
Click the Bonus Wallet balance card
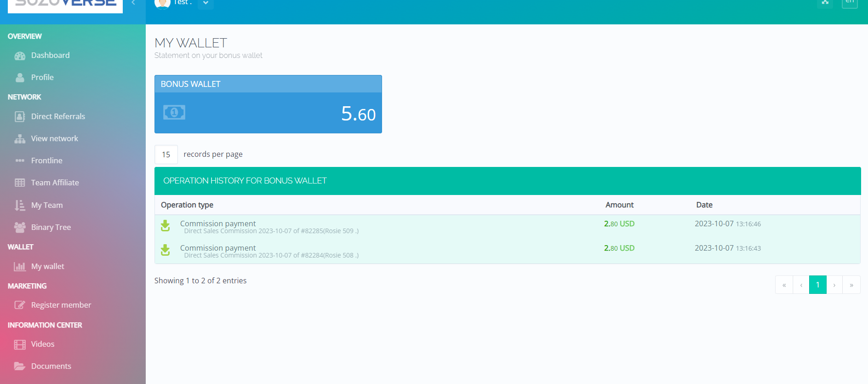(268, 104)
